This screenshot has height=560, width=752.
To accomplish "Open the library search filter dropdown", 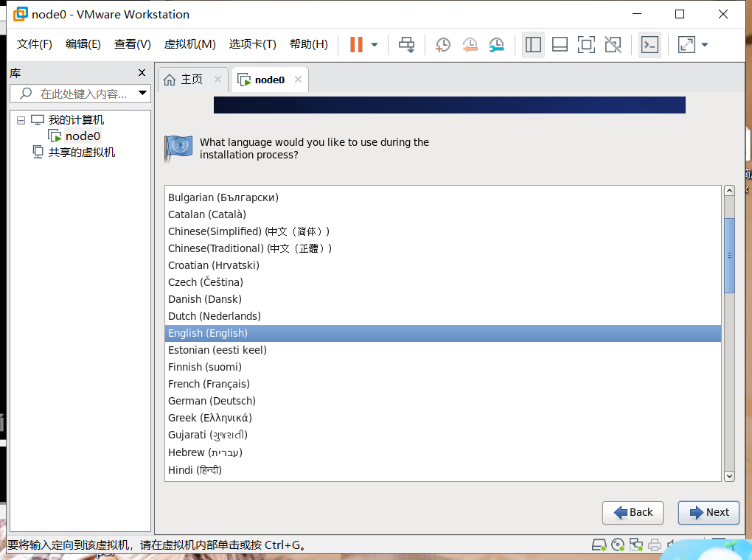I will click(142, 93).
